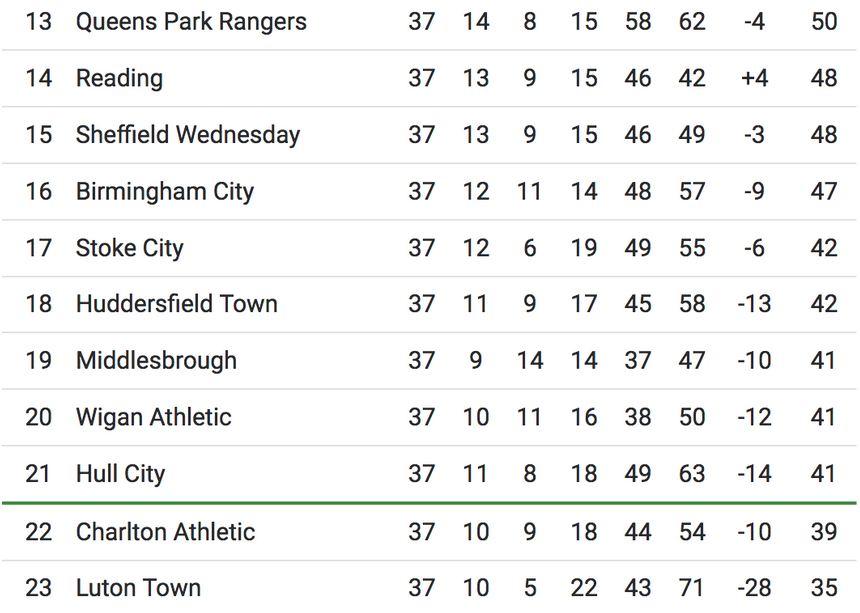The image size is (860, 613).
Task: Click Reading's +4 goal difference value
Action: [x=754, y=78]
